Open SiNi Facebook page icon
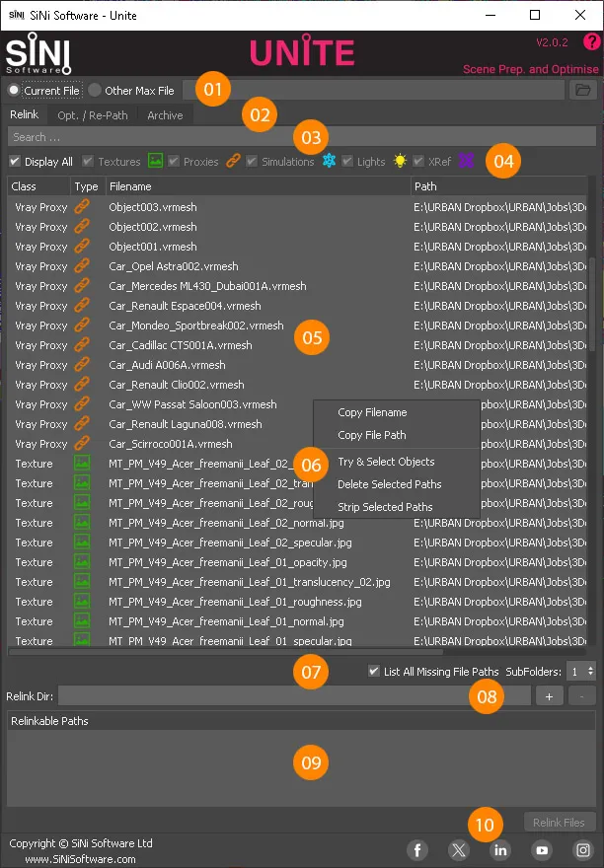The height and width of the screenshot is (868, 604). pyautogui.click(x=417, y=849)
